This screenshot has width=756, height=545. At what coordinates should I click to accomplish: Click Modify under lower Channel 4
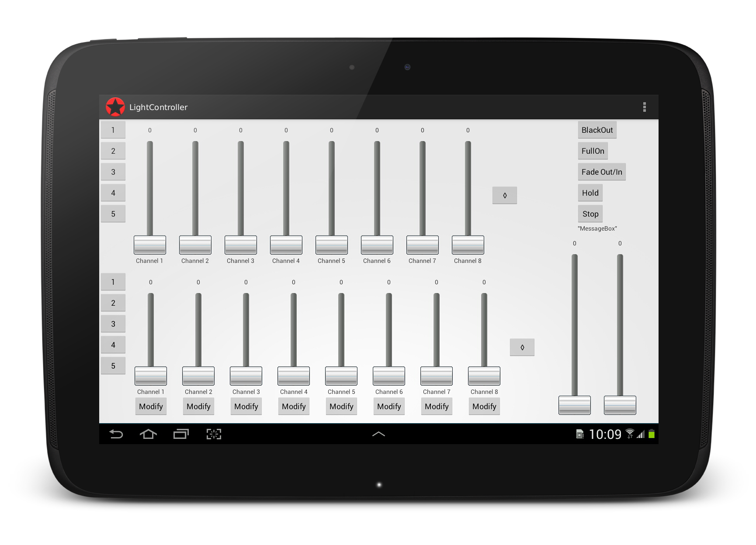click(294, 407)
